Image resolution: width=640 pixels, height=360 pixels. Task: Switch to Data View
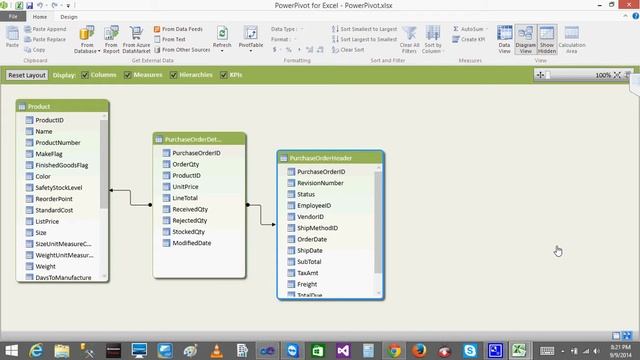504,40
